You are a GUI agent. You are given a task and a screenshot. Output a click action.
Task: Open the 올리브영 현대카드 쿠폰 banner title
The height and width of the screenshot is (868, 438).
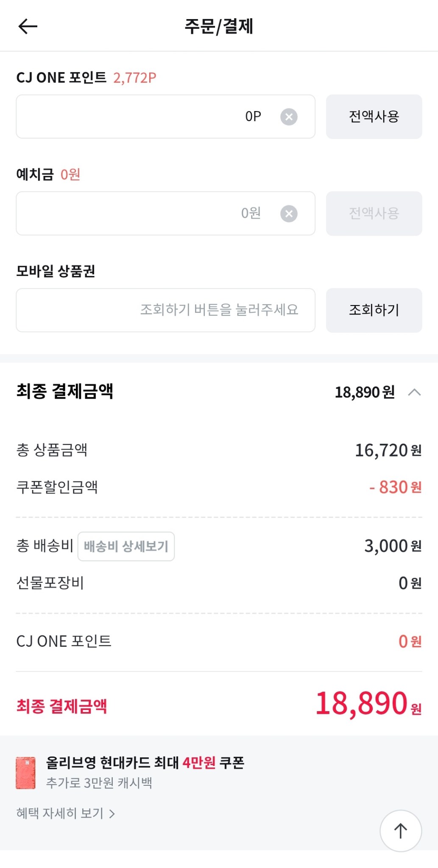coord(145,762)
